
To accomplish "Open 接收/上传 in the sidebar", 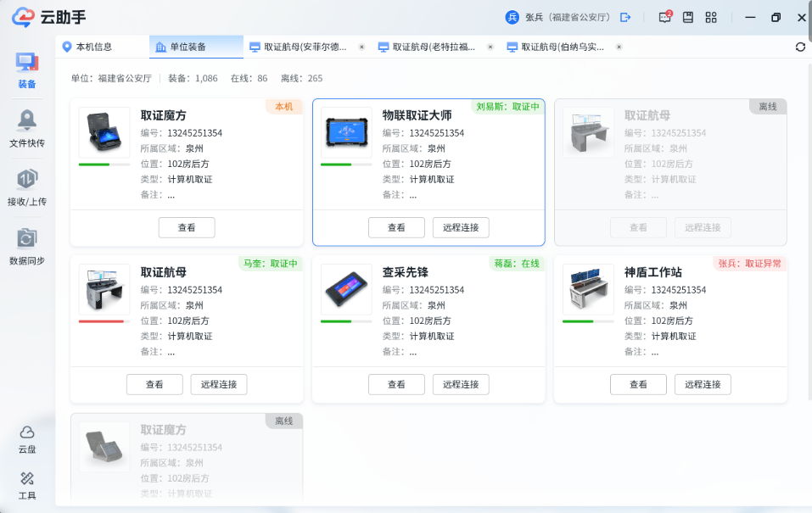I will tap(27, 187).
